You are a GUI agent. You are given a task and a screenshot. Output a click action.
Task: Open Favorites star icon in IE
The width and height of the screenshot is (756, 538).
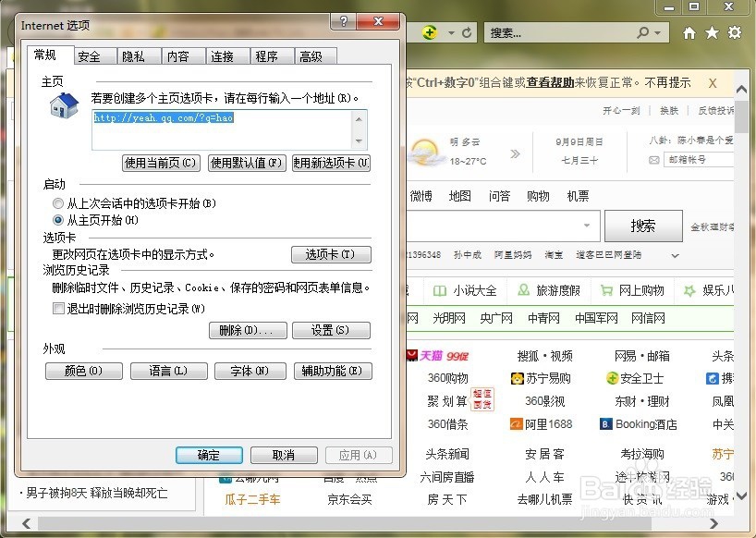point(712,32)
